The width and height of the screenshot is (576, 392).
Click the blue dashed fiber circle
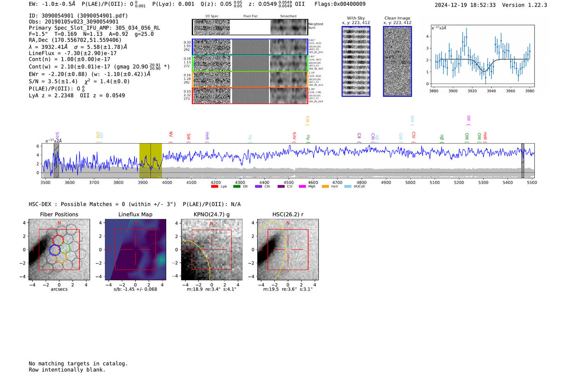pyautogui.click(x=54, y=250)
